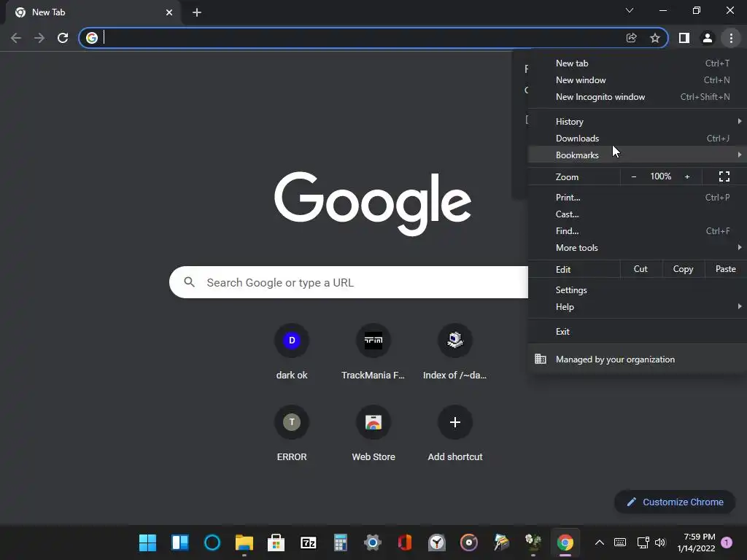Open a New Incognito window
Viewport: 747px width, 560px height.
click(638, 97)
